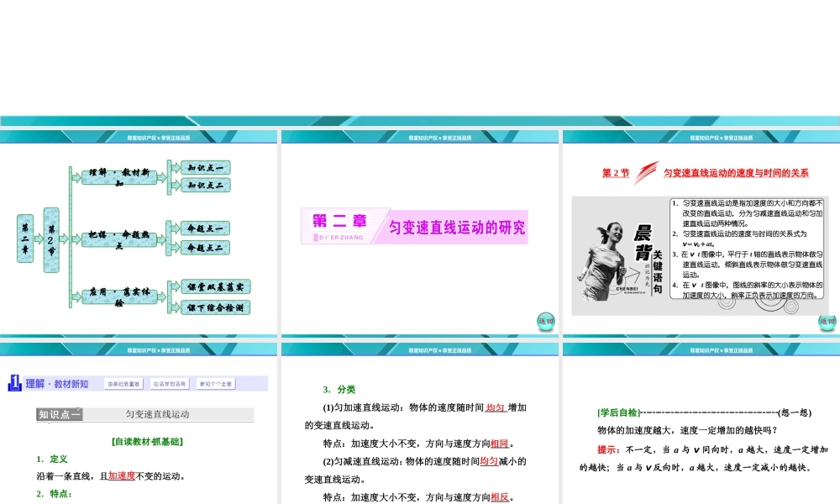This screenshot has height=504, width=840.
Task: Open 课下综合检测 box in outline
Action: click(216, 307)
